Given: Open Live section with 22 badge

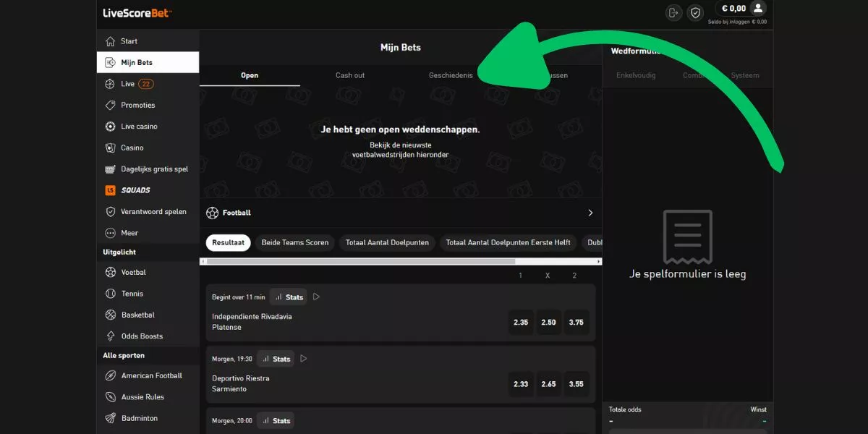Looking at the screenshot, I should tap(148, 84).
